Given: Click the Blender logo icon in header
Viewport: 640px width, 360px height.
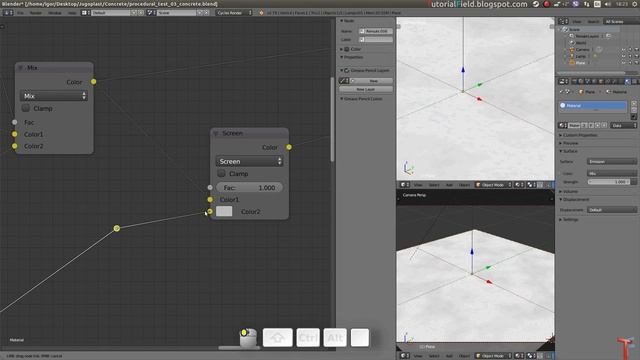Looking at the screenshot, I should [x=261, y=13].
